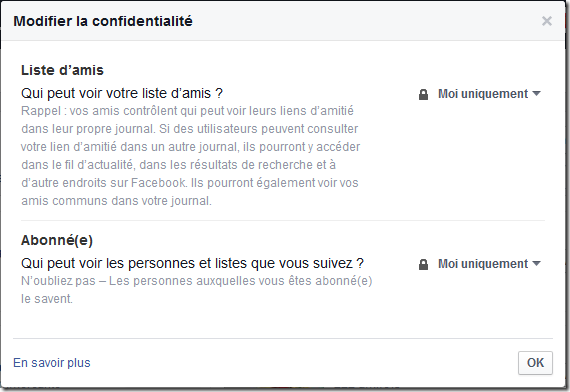Viewport: 570px width, 392px height.
Task: Click the "Rappel" reminder paragraph text
Action: 190,156
